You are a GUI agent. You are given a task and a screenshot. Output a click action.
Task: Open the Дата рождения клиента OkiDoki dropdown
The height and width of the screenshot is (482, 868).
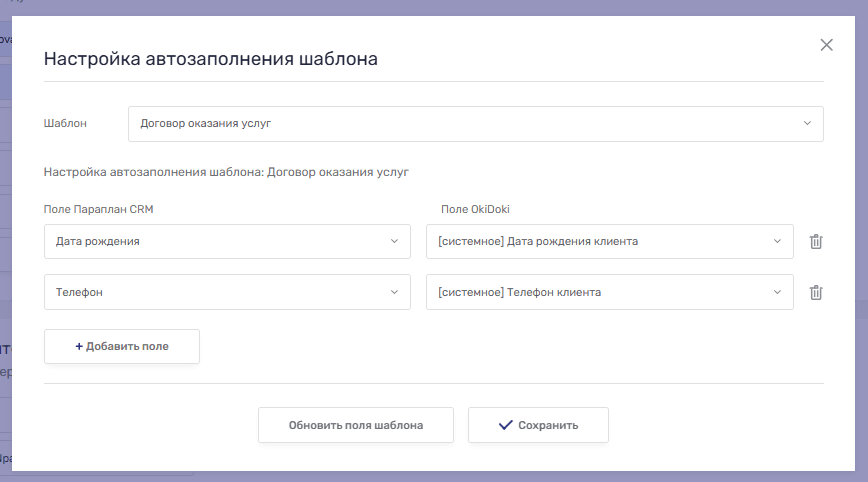tap(609, 241)
